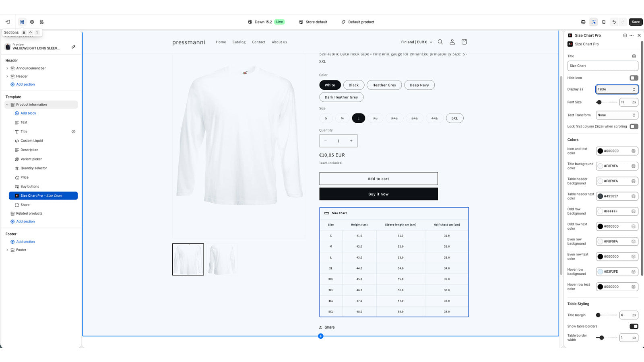The image size is (644, 362).
Task: Click the undo arrow icon
Action: (614, 22)
